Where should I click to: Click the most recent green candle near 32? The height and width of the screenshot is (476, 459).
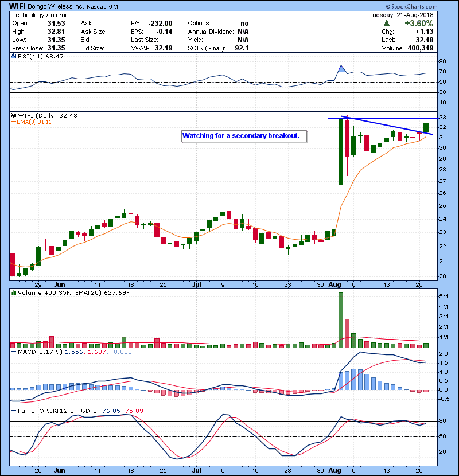coord(426,127)
